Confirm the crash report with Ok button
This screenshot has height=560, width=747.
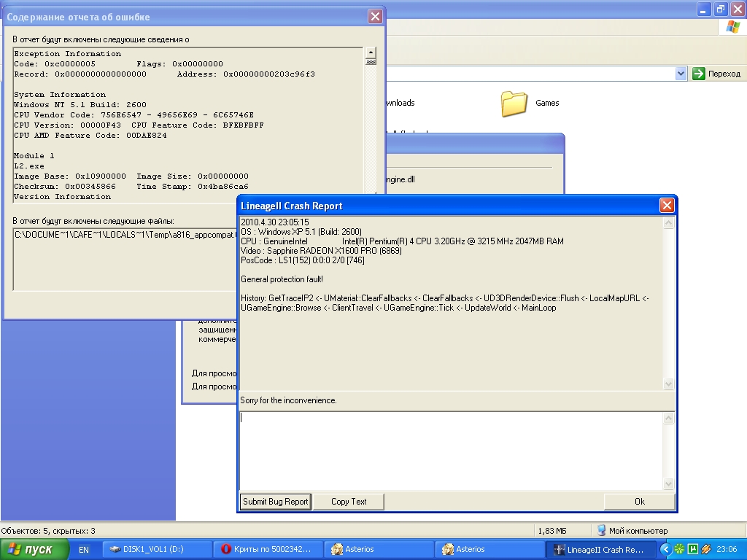coord(639,502)
